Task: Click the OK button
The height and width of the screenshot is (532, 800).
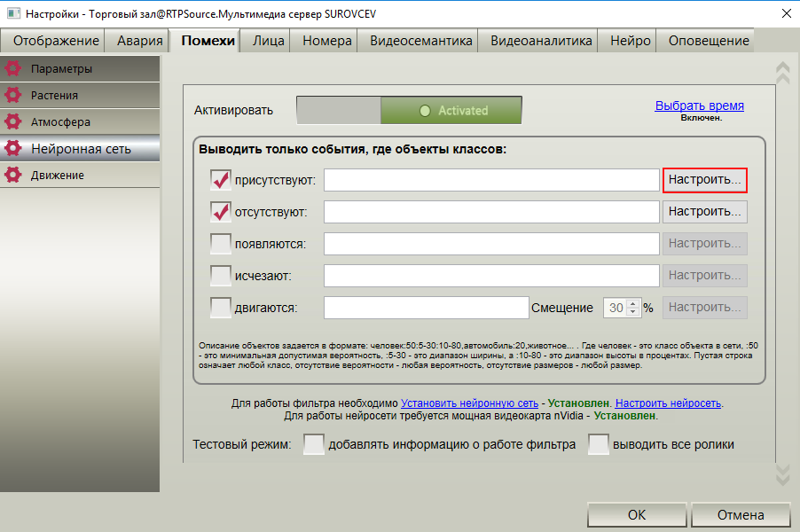Action: click(x=637, y=514)
